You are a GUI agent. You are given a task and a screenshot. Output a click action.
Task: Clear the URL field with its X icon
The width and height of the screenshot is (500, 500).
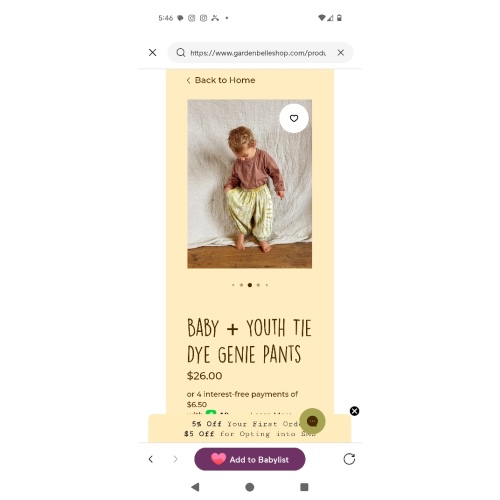341,52
